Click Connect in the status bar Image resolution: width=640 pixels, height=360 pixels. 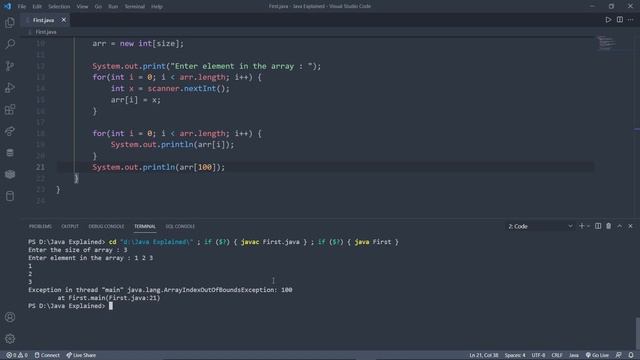click(47, 355)
